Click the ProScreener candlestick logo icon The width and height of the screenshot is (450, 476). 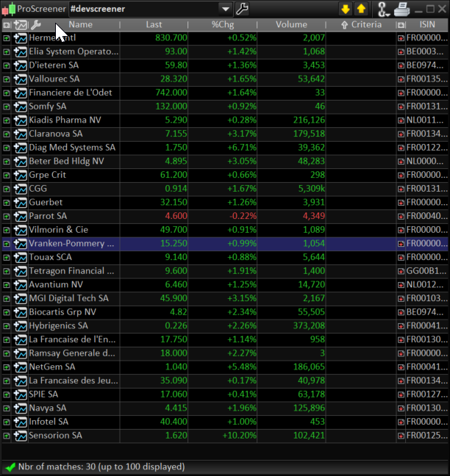click(x=9, y=9)
